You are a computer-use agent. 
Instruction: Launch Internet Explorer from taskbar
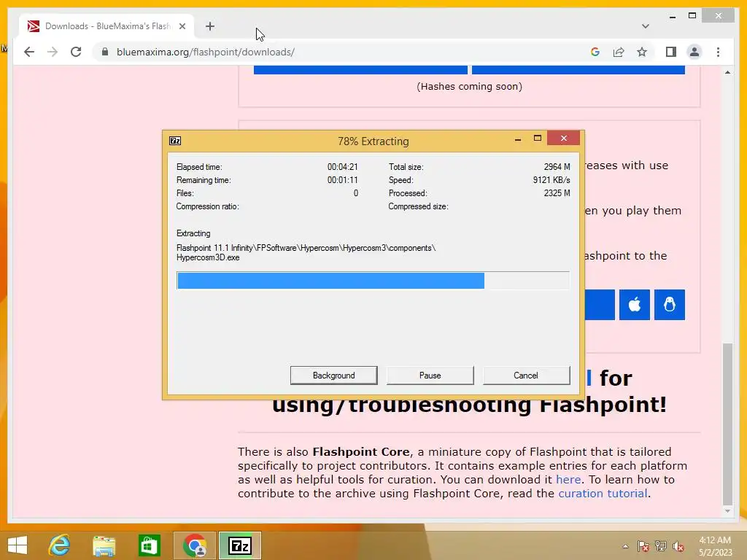click(60, 545)
